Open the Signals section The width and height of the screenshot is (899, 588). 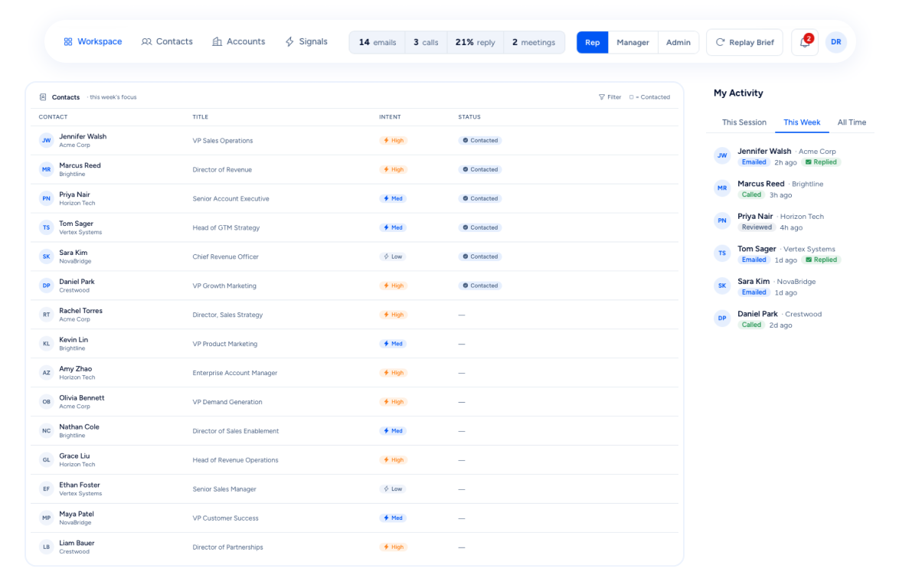pos(306,42)
